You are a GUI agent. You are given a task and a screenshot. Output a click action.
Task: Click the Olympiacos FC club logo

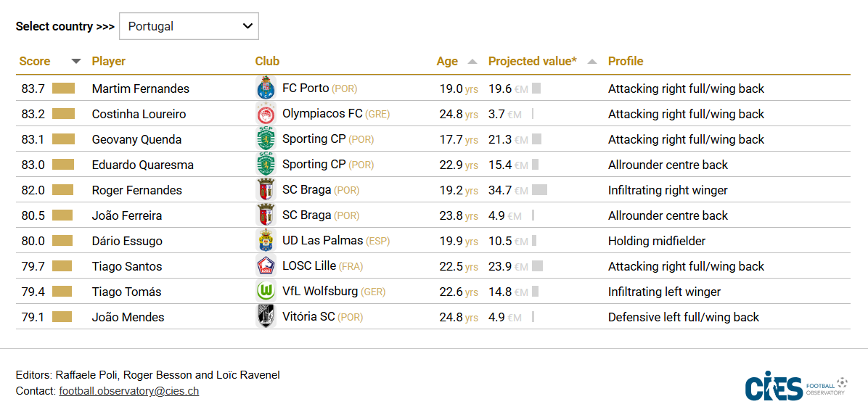[266, 114]
